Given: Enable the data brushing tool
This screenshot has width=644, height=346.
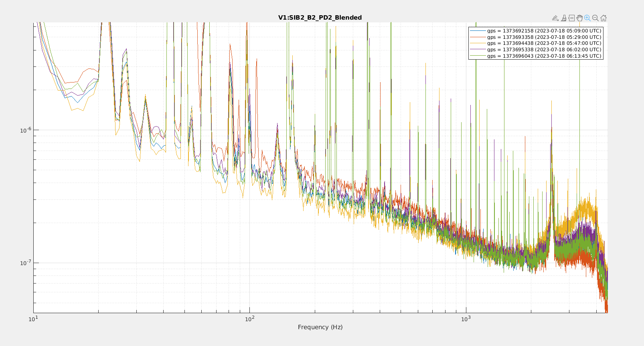Looking at the screenshot, I should [x=563, y=18].
